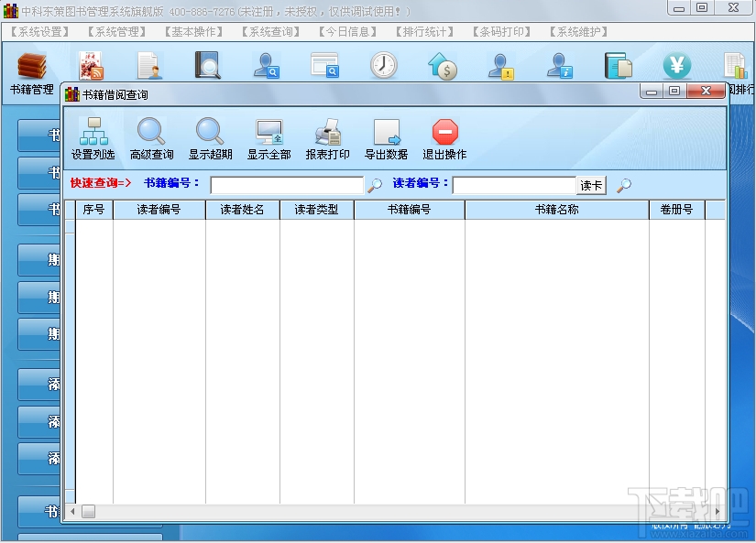This screenshot has height=543, width=756.
Task: Focus the 读者编号 input field
Action: [x=514, y=185]
